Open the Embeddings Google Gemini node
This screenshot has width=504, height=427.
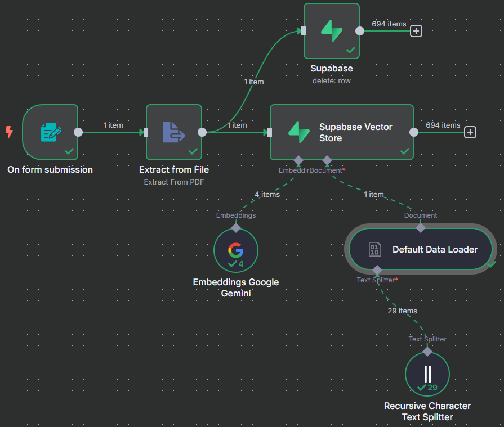[236, 250]
